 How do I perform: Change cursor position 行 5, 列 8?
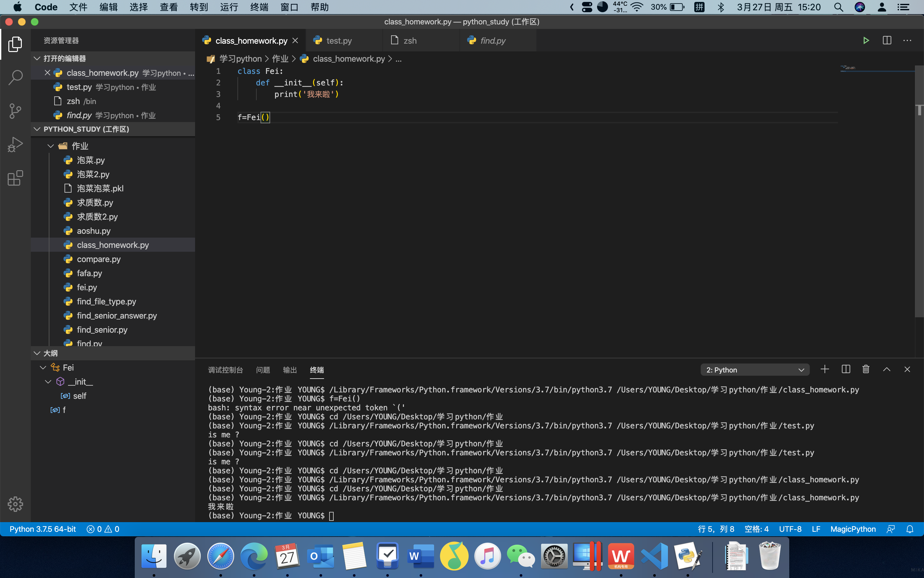tap(716, 529)
